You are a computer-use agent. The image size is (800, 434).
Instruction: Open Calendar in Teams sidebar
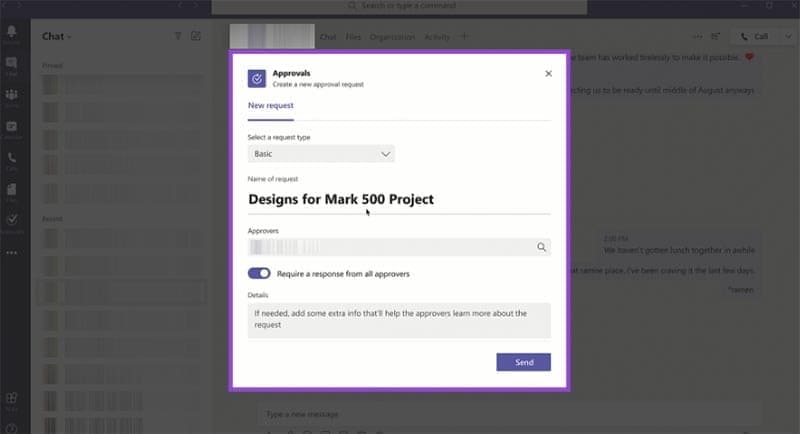point(11,127)
